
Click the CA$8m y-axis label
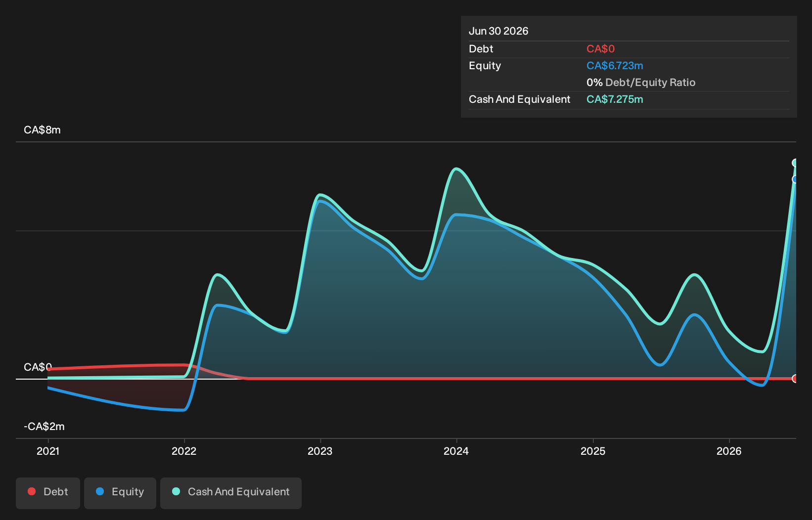[42, 130]
